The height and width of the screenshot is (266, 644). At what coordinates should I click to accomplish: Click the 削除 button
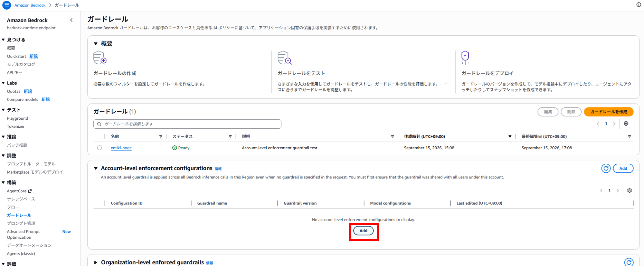click(571, 112)
